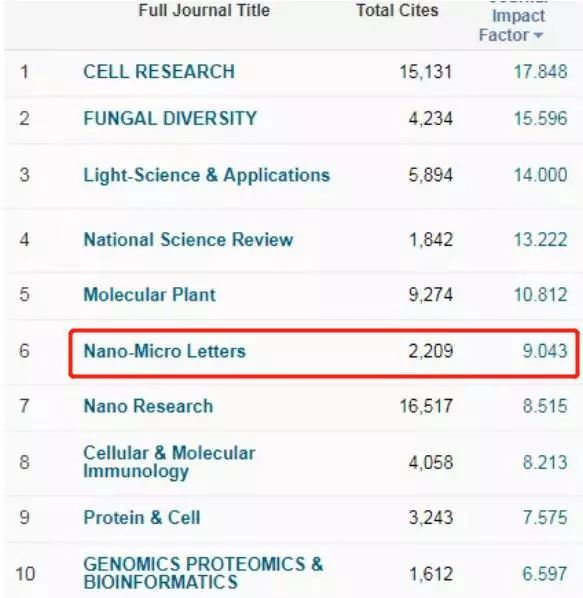
Task: Open the FUNGAL DIVERSITY journal link
Action: click(x=170, y=118)
